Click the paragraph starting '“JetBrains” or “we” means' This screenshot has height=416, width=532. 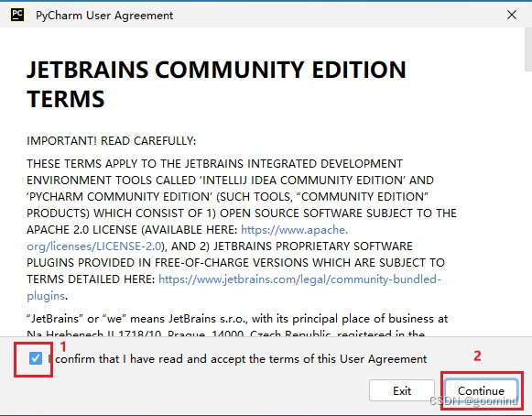click(237, 326)
